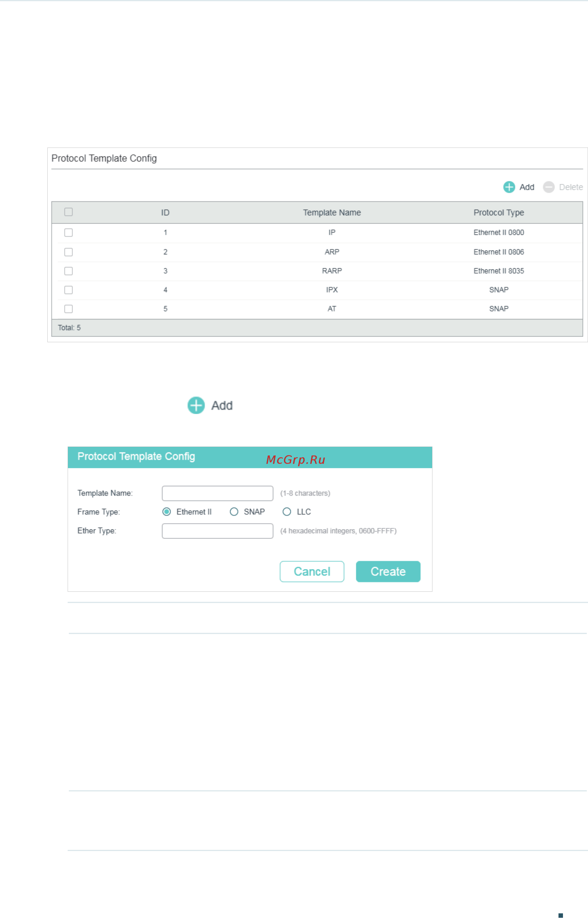Click the Total: 5 footer text
This screenshot has width=588, height=919.
[69, 328]
